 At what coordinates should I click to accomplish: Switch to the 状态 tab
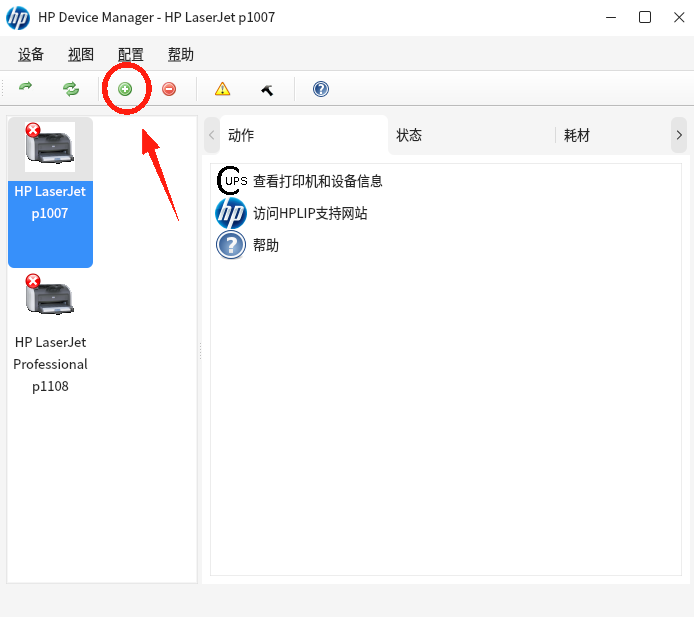tap(471, 135)
